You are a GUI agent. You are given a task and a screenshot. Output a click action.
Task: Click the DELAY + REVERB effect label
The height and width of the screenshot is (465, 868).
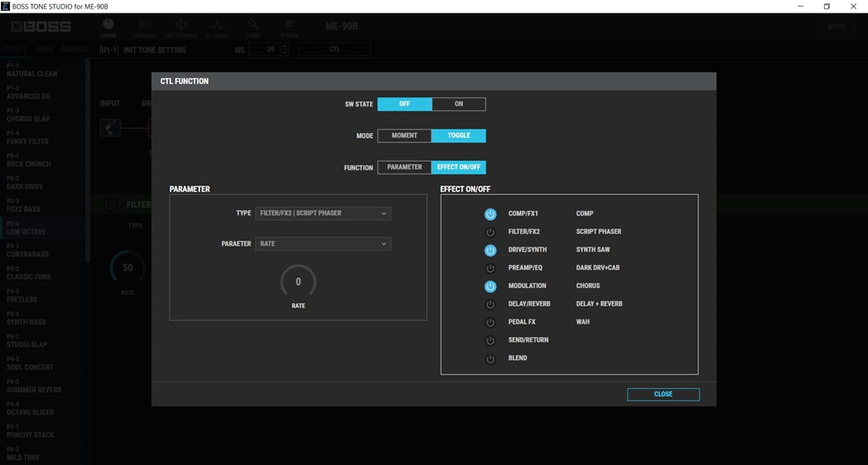(x=599, y=304)
